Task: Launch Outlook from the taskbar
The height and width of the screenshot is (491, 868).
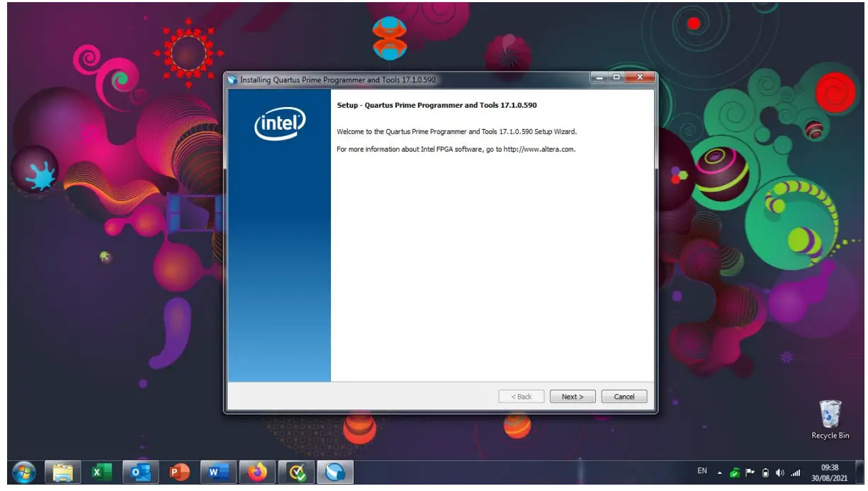Action: (140, 472)
